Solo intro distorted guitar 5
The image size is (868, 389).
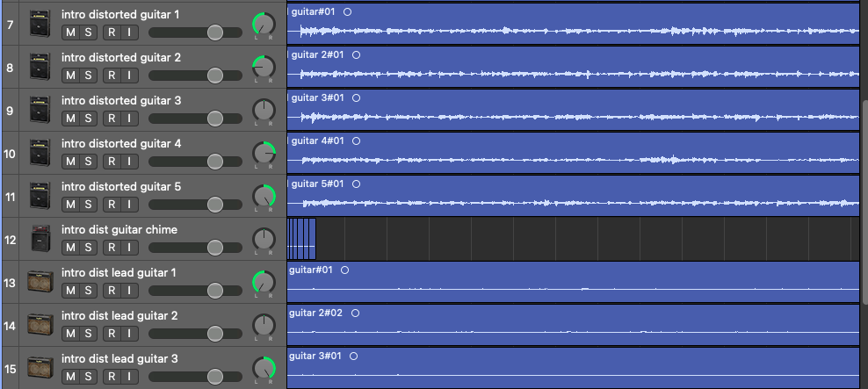(x=88, y=205)
